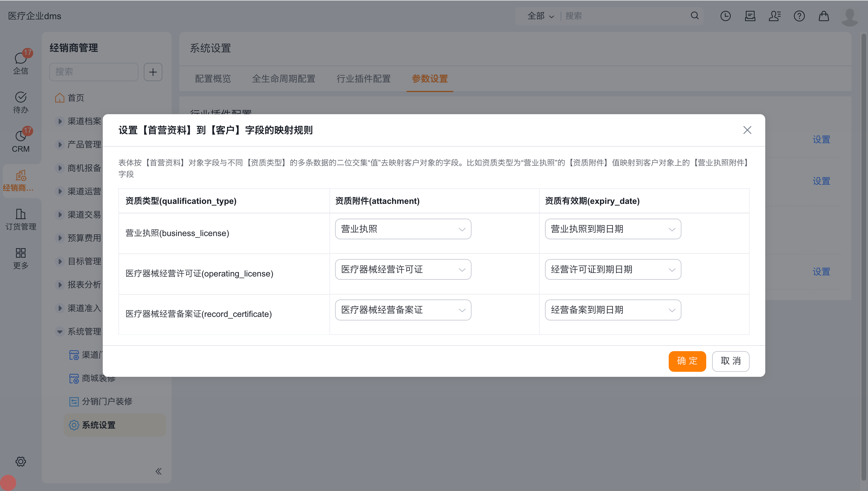
Task: Open the 全部 search scope dropdown
Action: [540, 16]
